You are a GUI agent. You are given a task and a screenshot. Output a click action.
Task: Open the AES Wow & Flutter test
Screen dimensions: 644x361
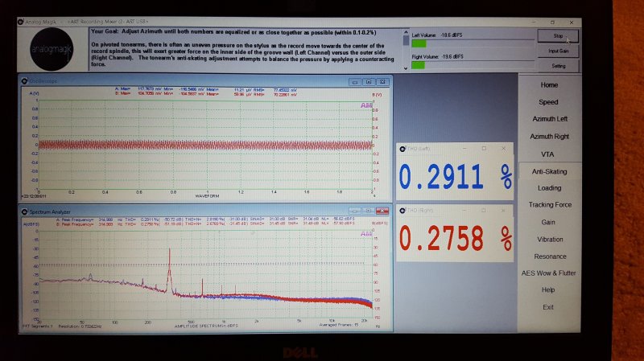pos(549,273)
